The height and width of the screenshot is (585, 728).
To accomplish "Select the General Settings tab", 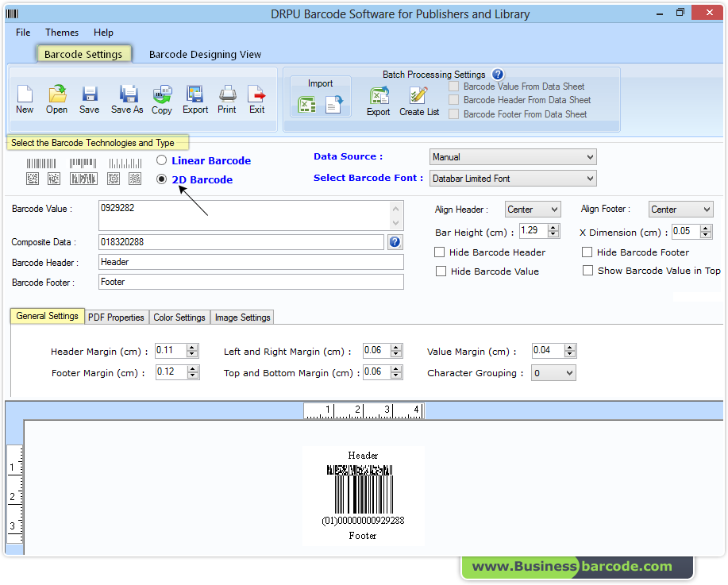I will click(48, 316).
